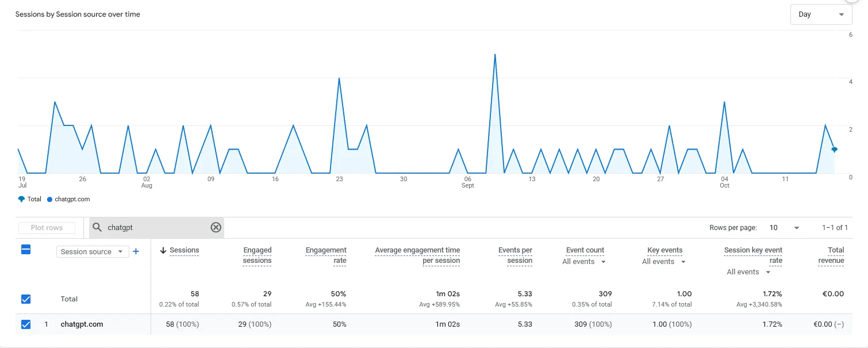This screenshot has height=348, width=868.
Task: Toggle the select-all rows checkbox
Action: click(x=26, y=250)
